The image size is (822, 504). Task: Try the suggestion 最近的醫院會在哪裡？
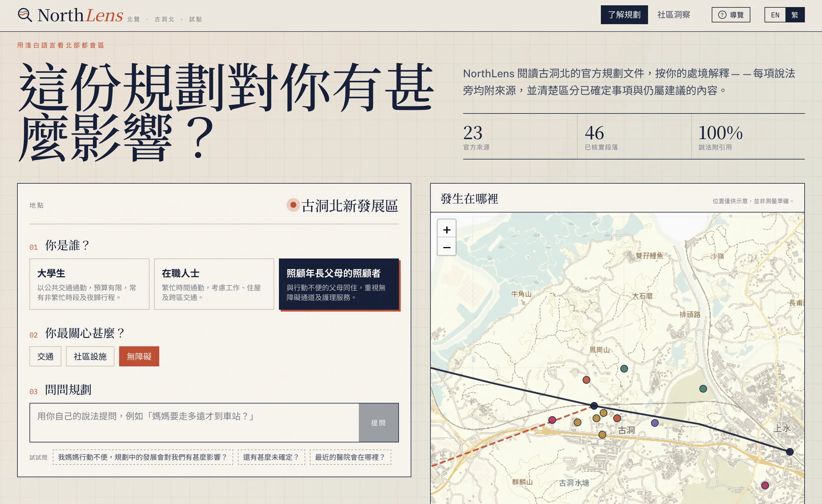pos(350,457)
